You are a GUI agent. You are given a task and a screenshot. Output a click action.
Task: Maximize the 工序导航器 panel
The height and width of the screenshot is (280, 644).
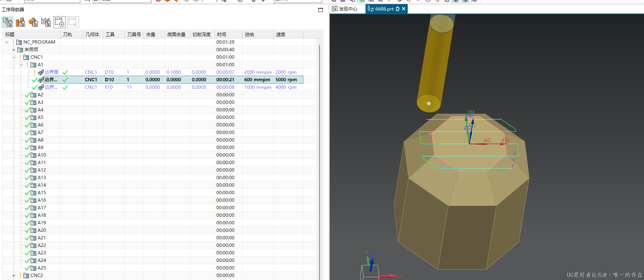321,10
